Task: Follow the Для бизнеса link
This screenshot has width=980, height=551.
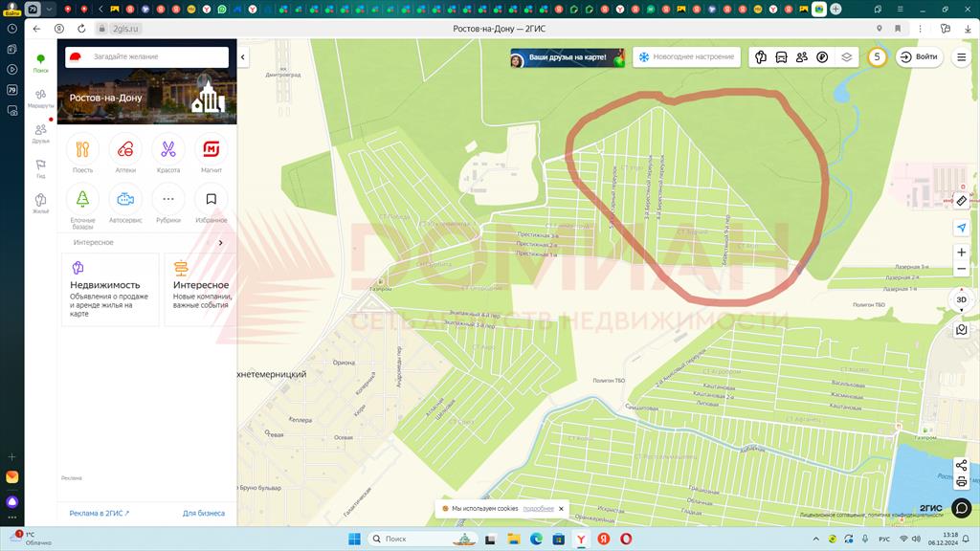Action: pyautogui.click(x=204, y=514)
